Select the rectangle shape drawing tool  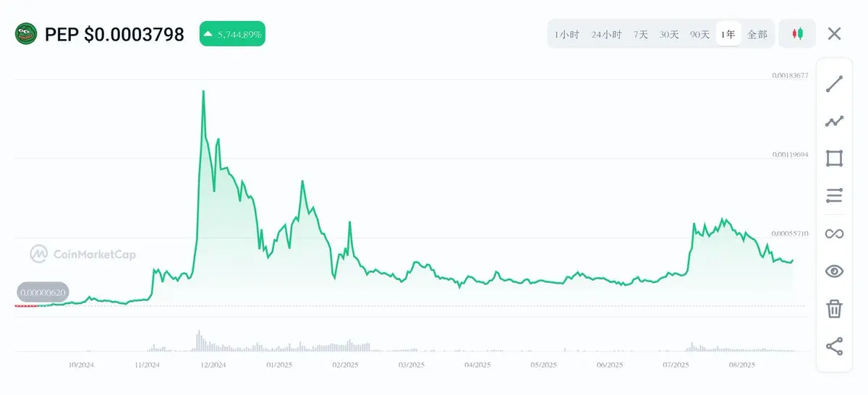pyautogui.click(x=834, y=158)
